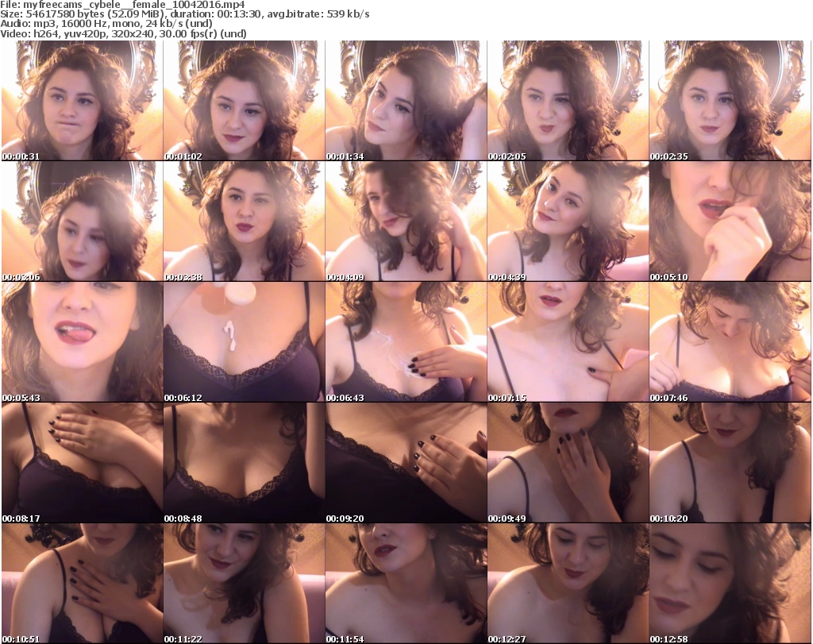
Task: Click the frame at 00:05:10
Action: tap(730, 222)
